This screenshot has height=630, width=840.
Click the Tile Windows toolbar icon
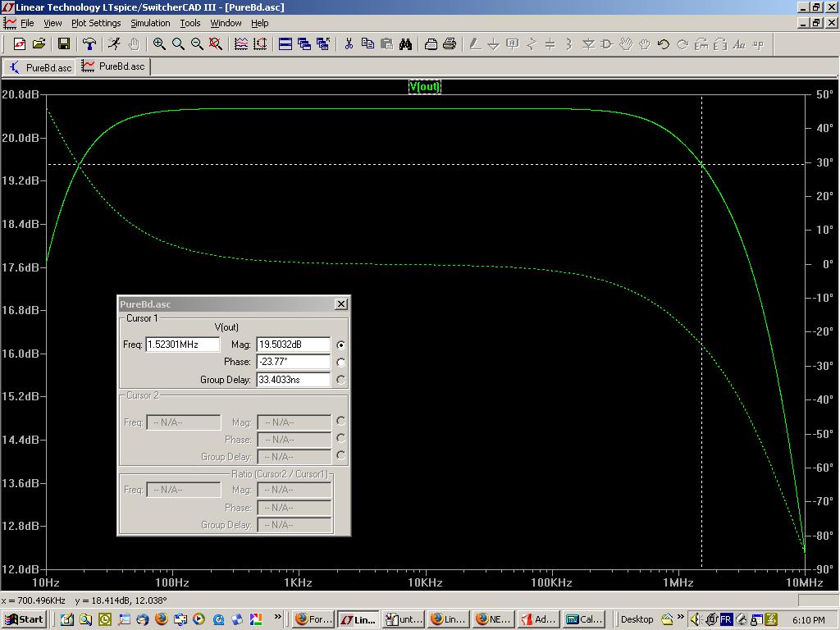(x=285, y=44)
